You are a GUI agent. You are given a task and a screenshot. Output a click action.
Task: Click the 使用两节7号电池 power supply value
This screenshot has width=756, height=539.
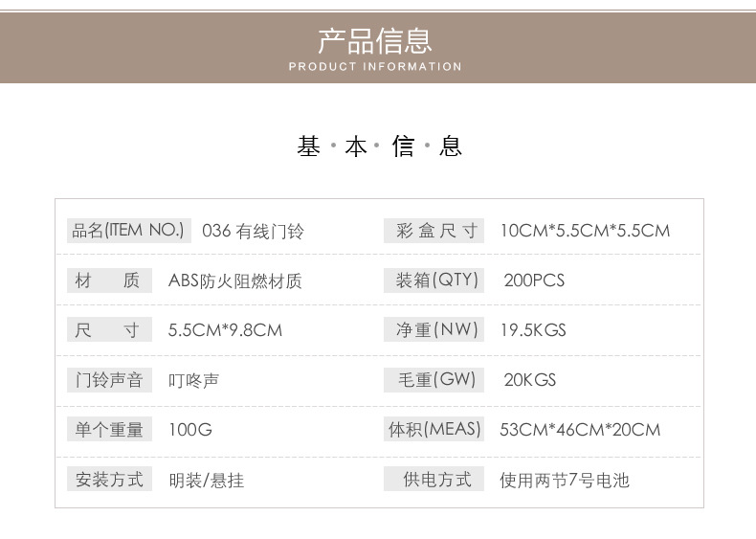(565, 480)
